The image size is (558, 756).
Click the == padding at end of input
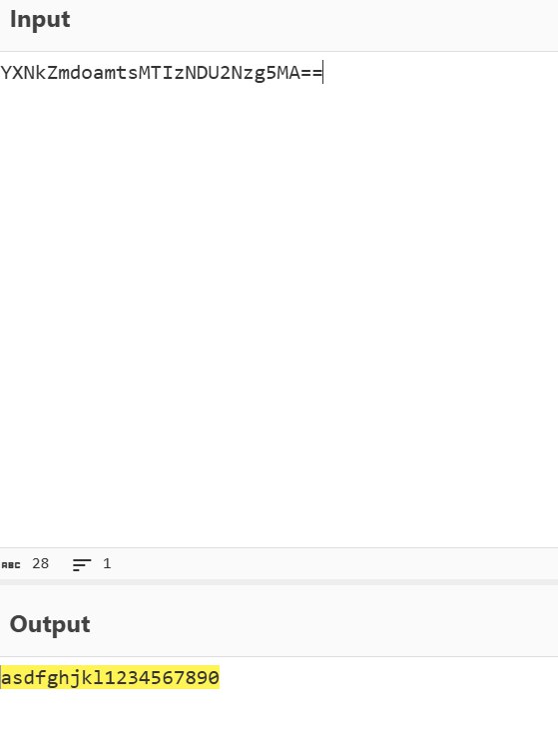point(310,73)
